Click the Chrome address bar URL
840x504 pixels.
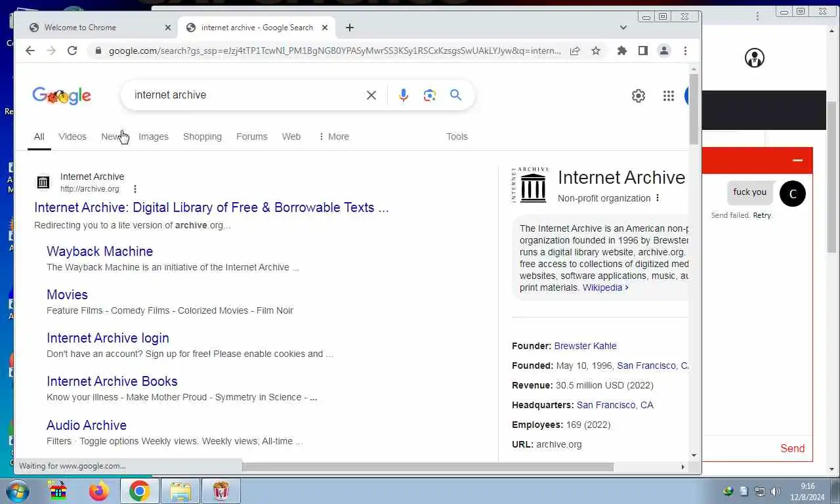coord(335,51)
